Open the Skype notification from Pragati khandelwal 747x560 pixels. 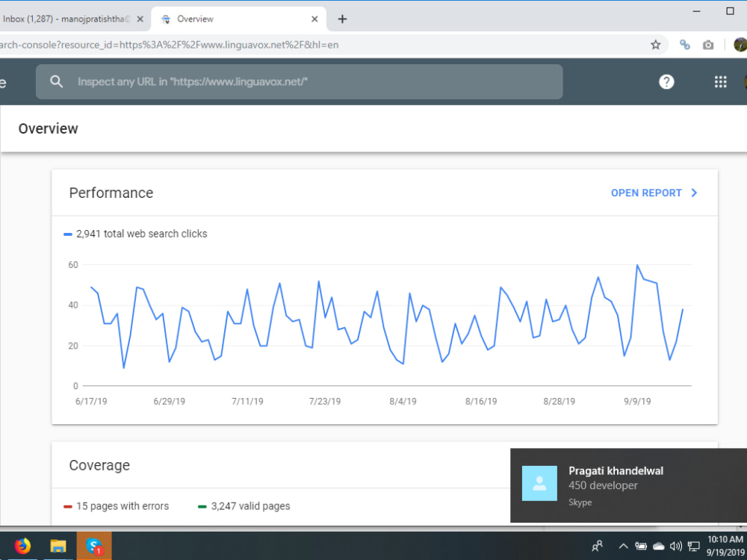(x=628, y=485)
